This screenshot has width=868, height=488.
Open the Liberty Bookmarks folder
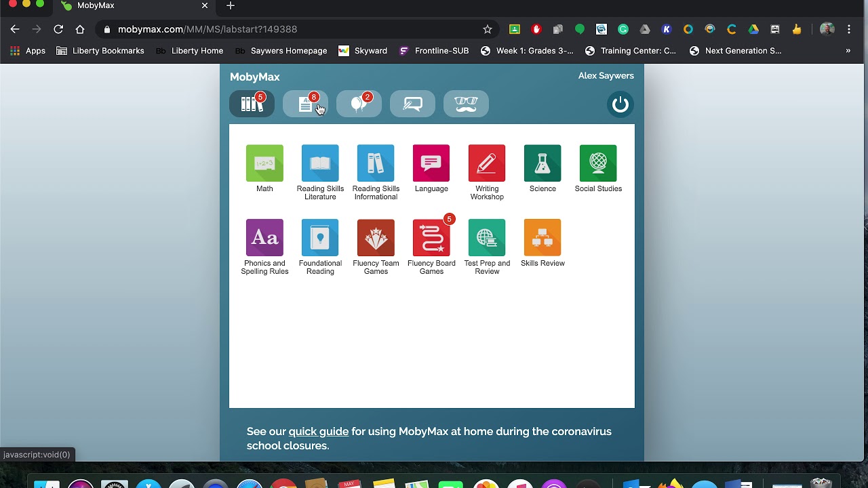pyautogui.click(x=100, y=51)
